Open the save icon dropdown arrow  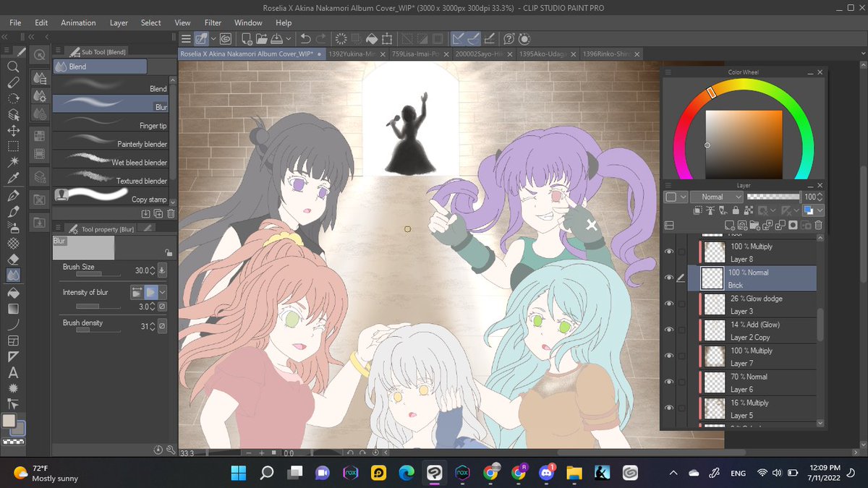(289, 39)
